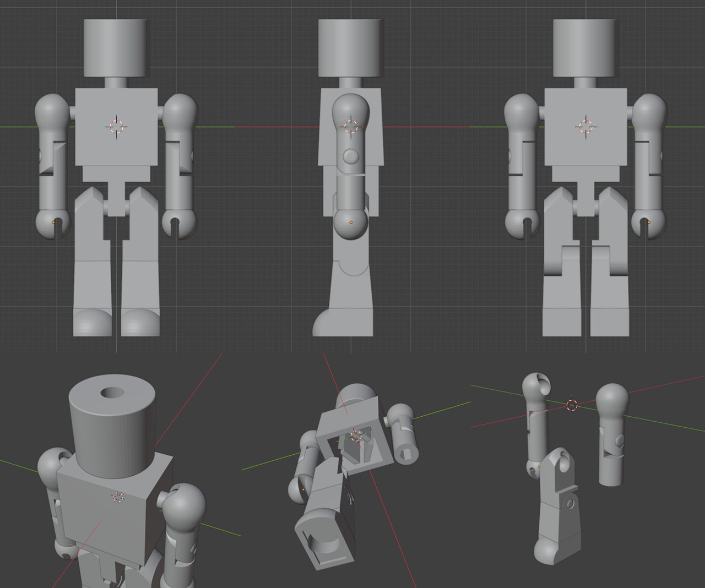Image resolution: width=705 pixels, height=588 pixels.
Task: Select the detached arm with the solid ball shoulder
Action: point(611,435)
